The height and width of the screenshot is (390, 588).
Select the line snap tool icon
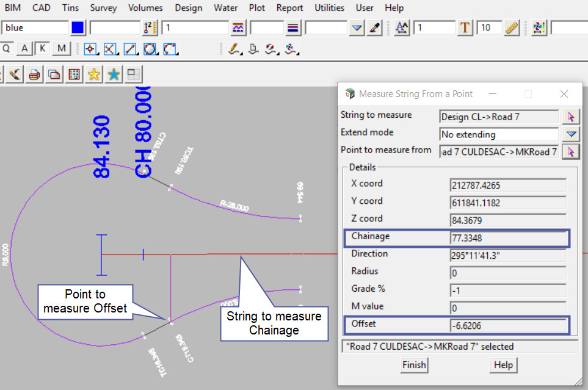point(130,49)
